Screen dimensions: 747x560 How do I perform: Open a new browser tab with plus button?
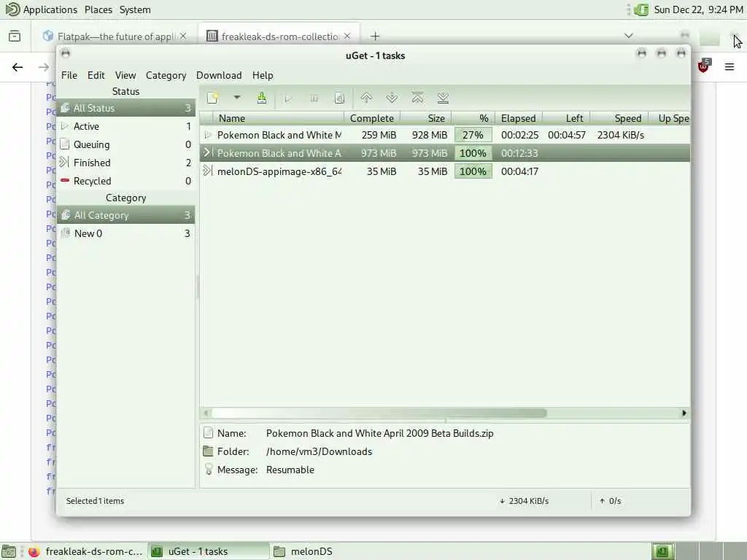click(x=375, y=36)
